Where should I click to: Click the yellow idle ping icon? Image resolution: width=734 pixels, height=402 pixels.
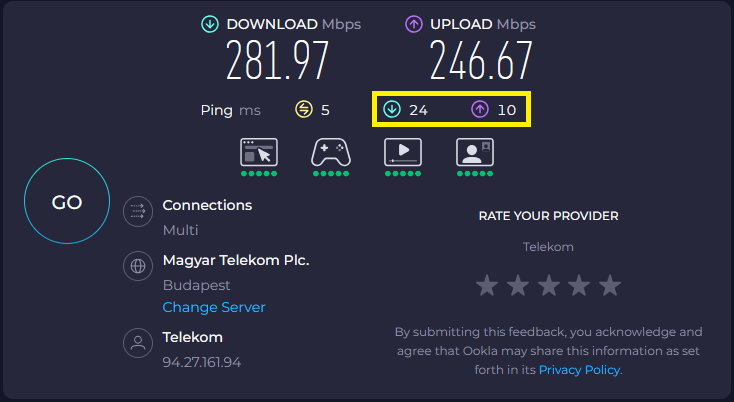304,110
